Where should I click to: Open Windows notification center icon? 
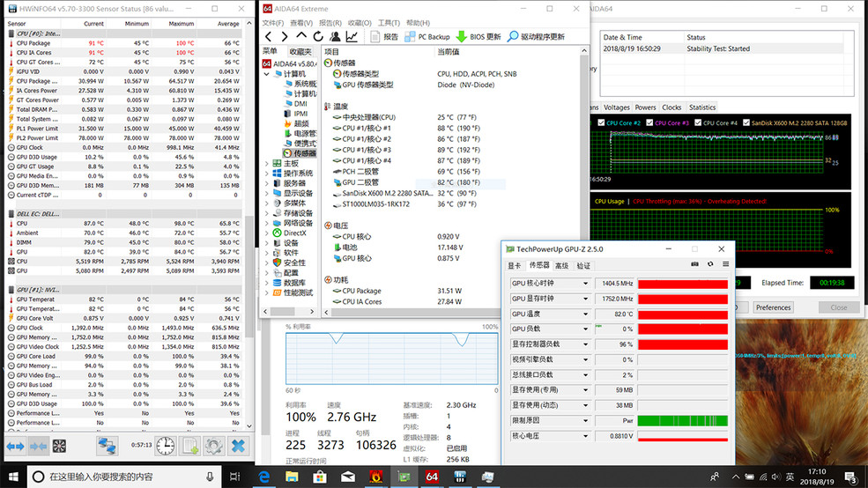851,477
